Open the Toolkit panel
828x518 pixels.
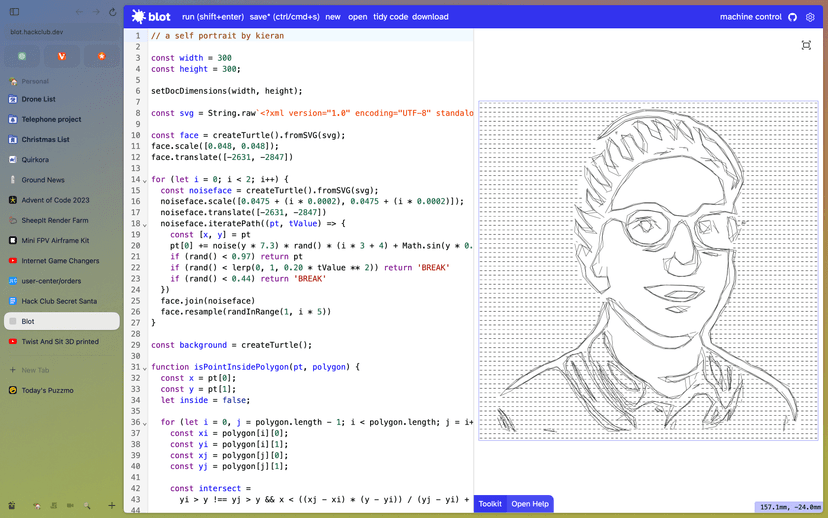pyautogui.click(x=490, y=504)
